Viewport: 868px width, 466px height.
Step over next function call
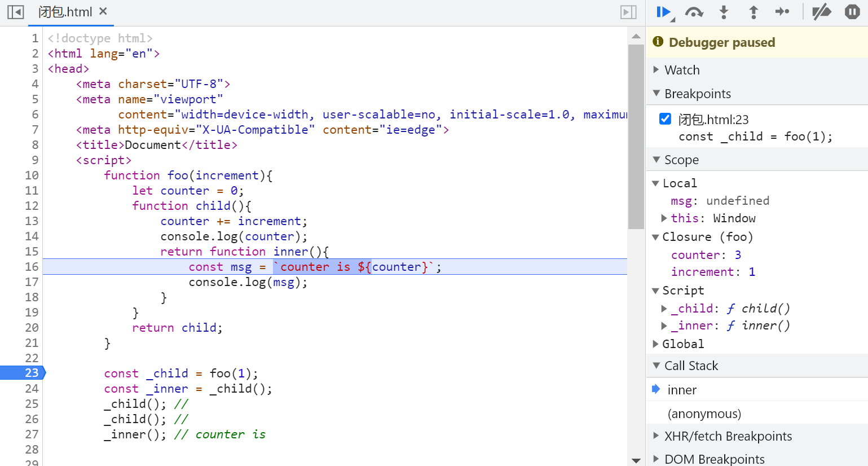pos(694,12)
